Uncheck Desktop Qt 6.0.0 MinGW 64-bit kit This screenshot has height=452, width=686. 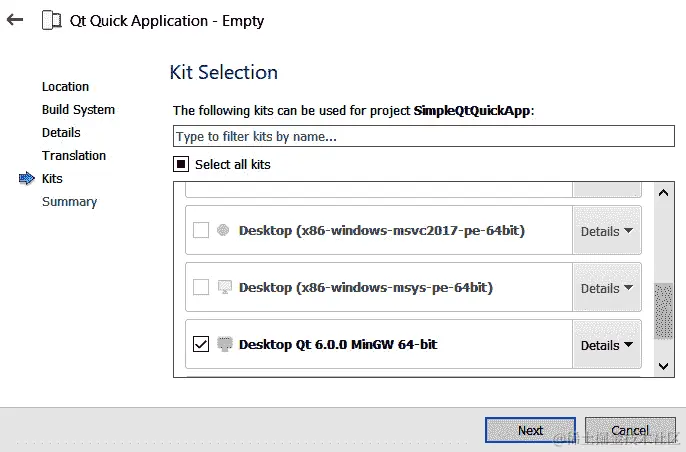tap(201, 344)
